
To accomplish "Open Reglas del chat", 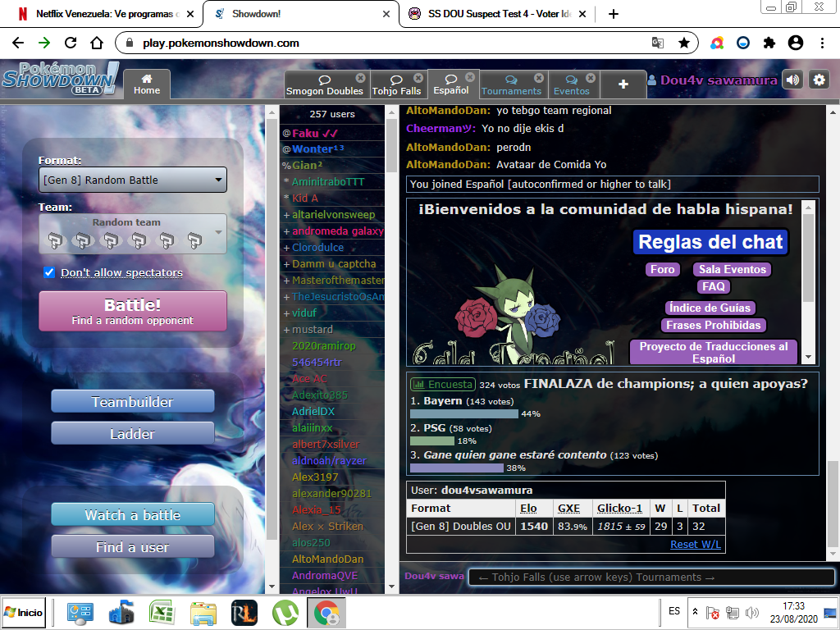I will click(x=711, y=242).
